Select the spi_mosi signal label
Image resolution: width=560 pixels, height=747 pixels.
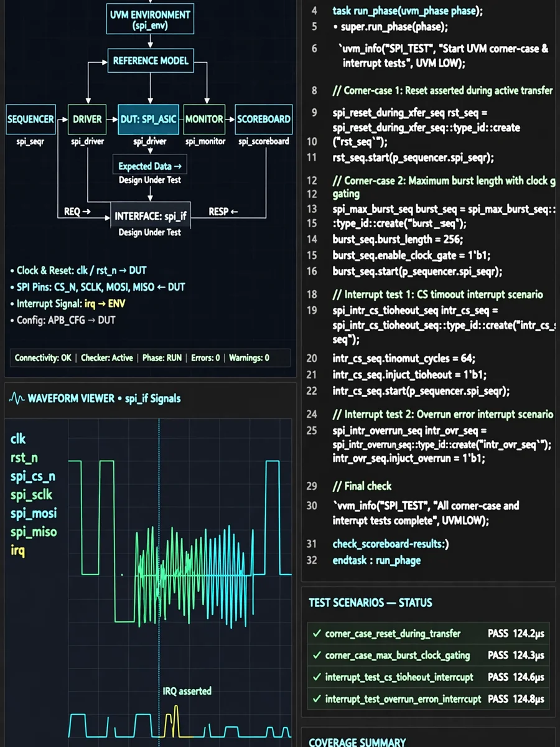tap(34, 514)
